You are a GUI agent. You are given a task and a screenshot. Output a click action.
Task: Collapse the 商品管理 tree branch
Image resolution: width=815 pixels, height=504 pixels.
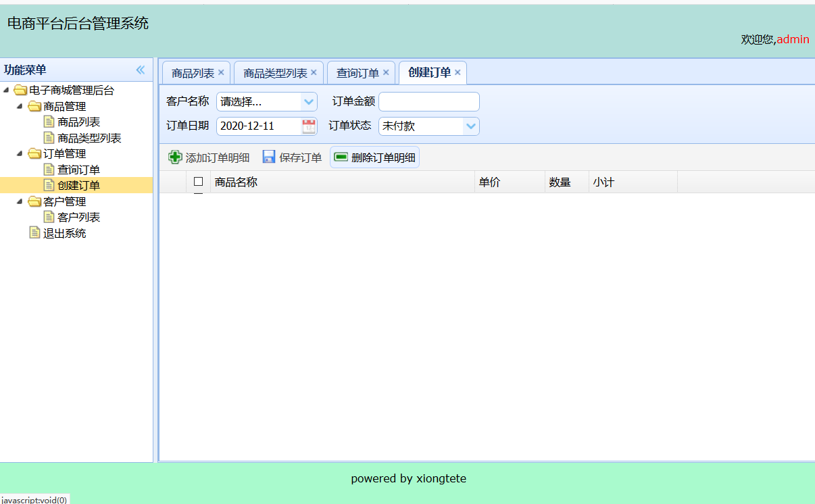tap(18, 105)
